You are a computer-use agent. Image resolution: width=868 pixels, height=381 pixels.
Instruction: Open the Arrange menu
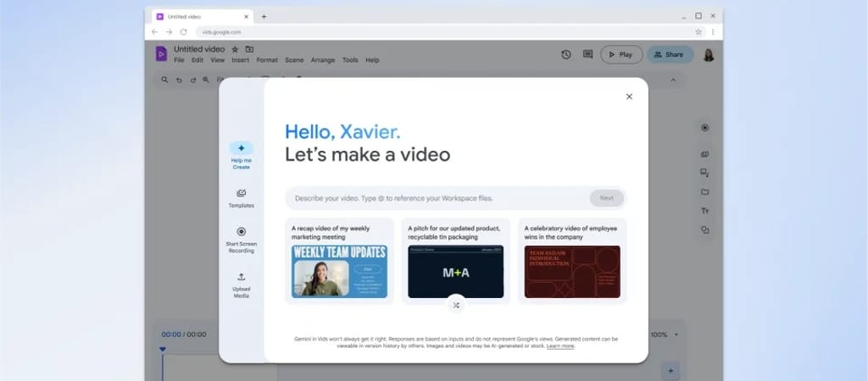pyautogui.click(x=323, y=60)
